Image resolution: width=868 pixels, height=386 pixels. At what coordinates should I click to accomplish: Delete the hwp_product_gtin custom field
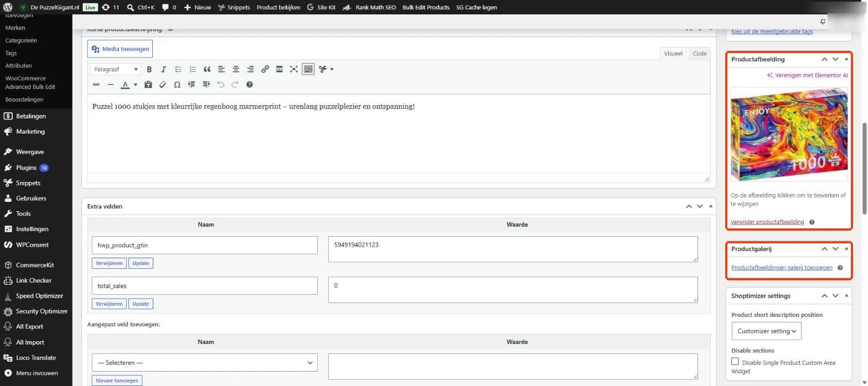(x=109, y=263)
